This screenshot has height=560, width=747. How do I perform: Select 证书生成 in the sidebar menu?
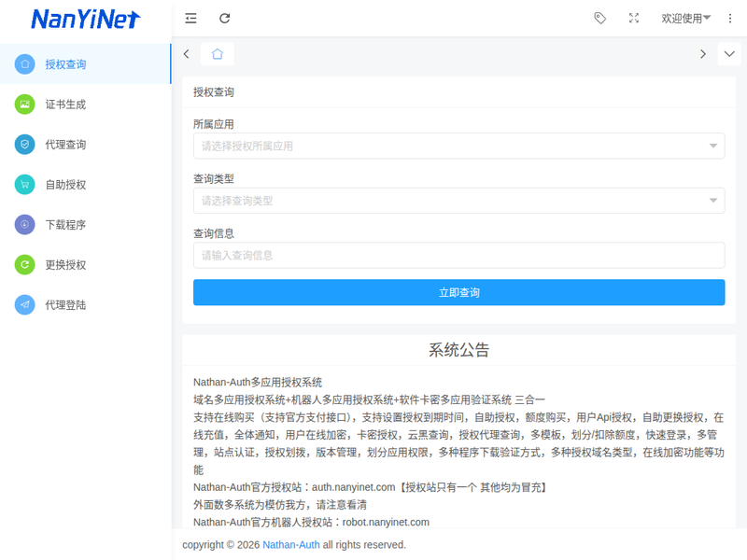pyautogui.click(x=85, y=105)
